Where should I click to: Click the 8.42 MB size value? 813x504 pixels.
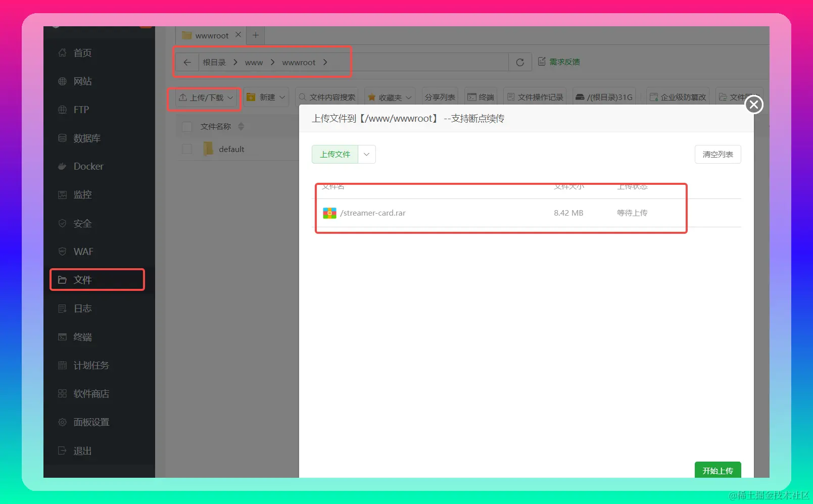[568, 213]
